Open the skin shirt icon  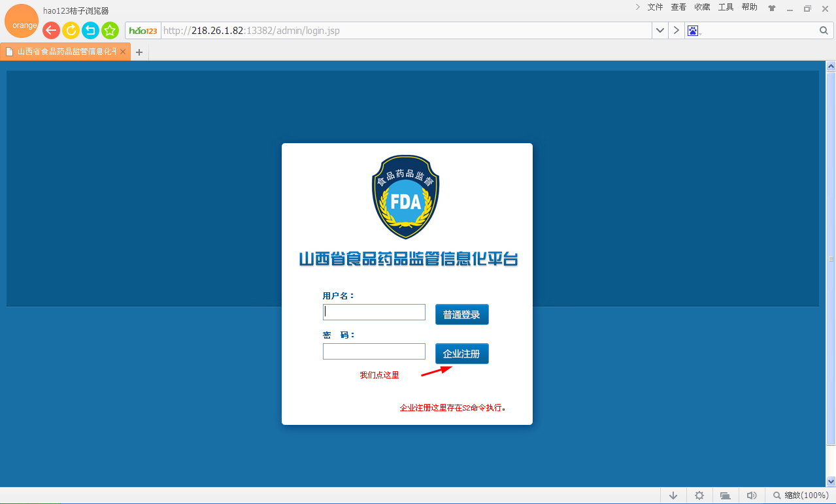pos(772,8)
